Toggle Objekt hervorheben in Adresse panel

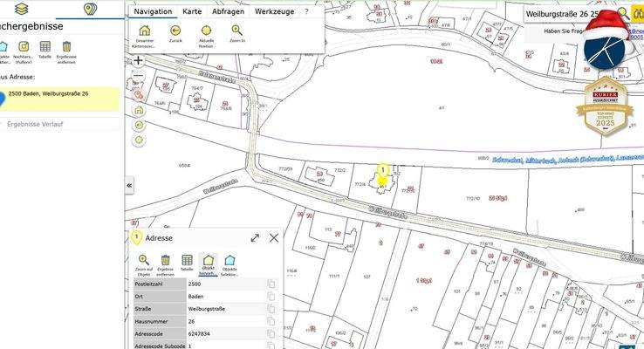coord(208,260)
